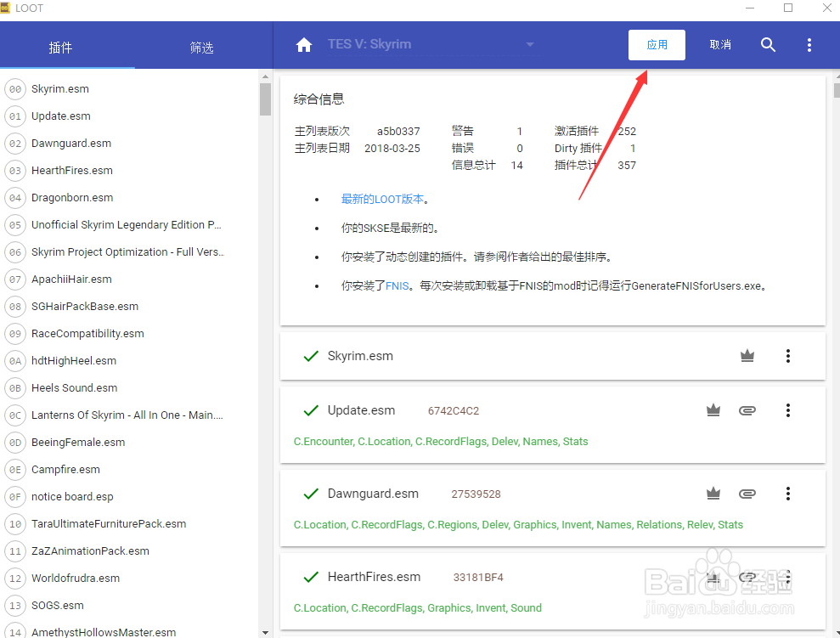Click the crown icon on Update.esm card
Image resolution: width=840 pixels, height=638 pixels.
tap(713, 410)
